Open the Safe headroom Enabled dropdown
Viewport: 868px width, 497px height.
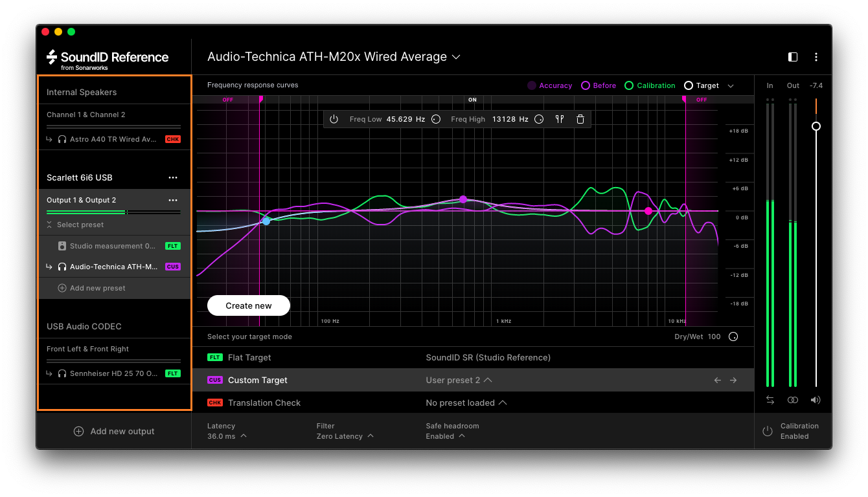click(446, 436)
